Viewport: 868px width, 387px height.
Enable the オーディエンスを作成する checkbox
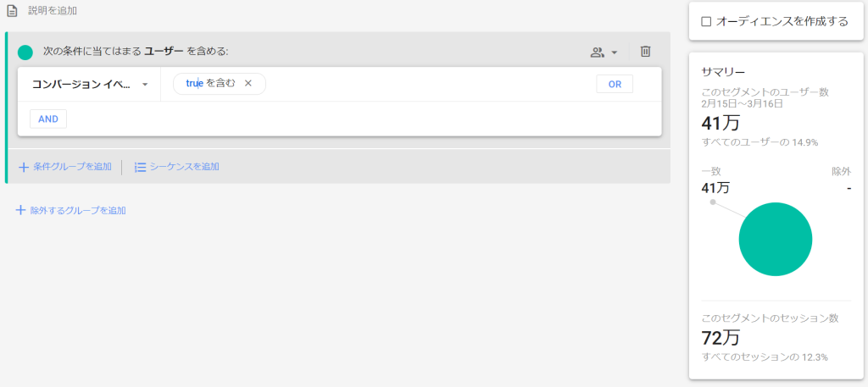706,21
